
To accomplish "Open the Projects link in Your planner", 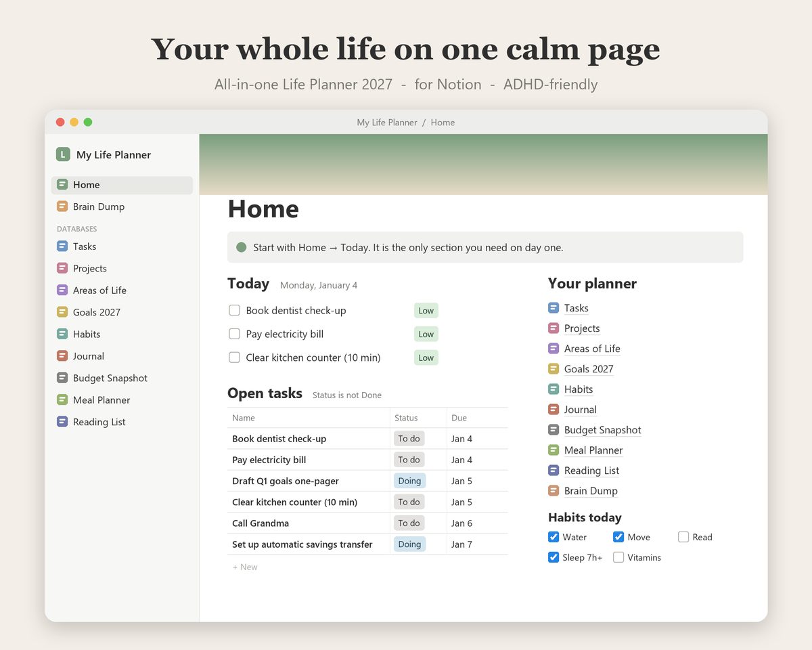I will (x=582, y=328).
